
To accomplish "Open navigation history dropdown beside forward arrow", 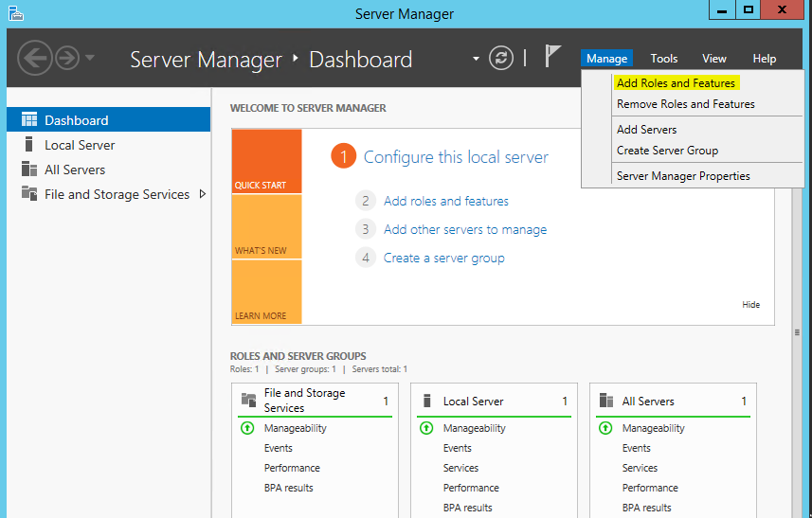I will click(90, 58).
